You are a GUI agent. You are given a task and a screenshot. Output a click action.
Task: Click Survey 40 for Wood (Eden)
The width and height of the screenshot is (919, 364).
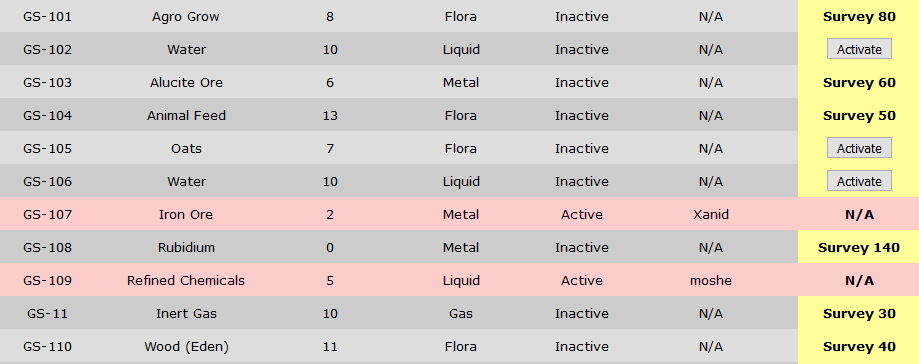(x=859, y=346)
